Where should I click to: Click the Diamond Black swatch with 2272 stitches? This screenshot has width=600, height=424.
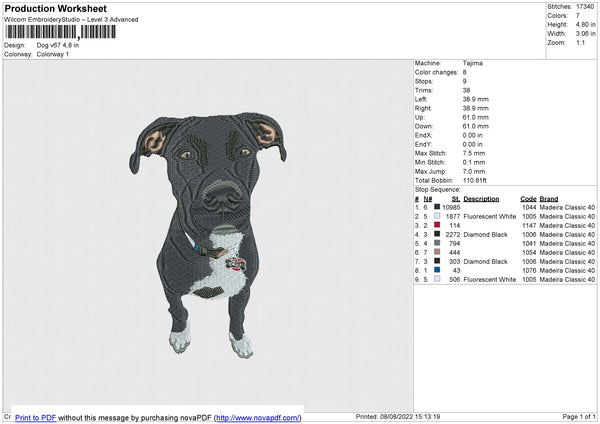(437, 234)
